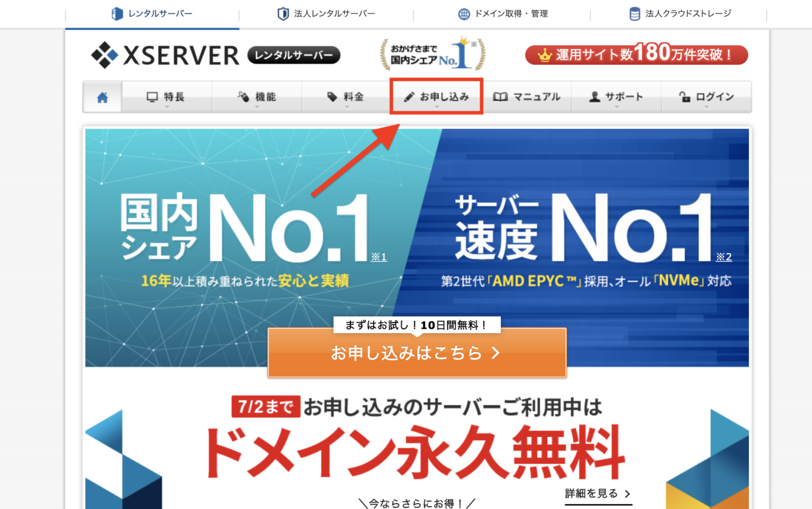Click the 今ならさらにお得！ text
Image resolution: width=812 pixels, height=509 pixels.
point(417,503)
